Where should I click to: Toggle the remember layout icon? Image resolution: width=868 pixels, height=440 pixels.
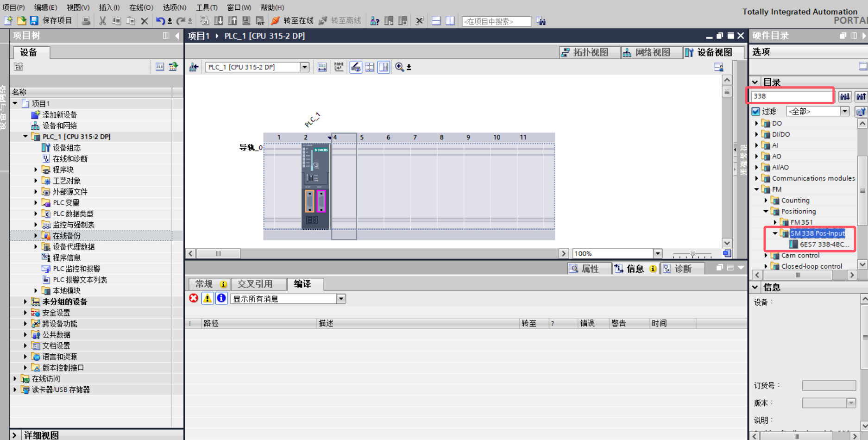(384, 67)
